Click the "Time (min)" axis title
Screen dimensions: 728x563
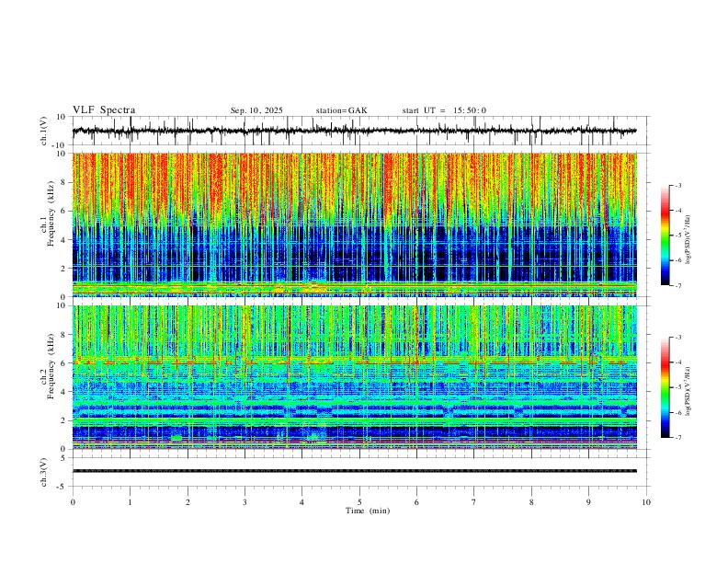point(368,511)
